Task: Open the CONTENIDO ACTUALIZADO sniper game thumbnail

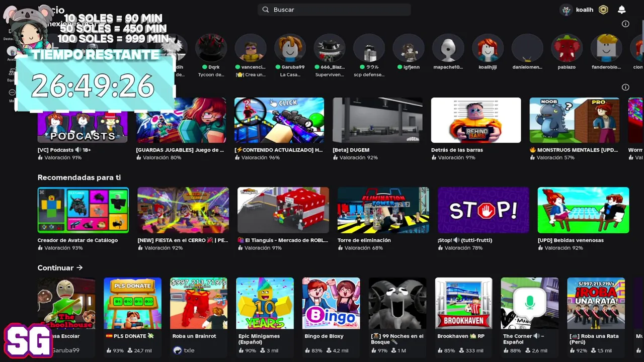Action: click(x=279, y=120)
